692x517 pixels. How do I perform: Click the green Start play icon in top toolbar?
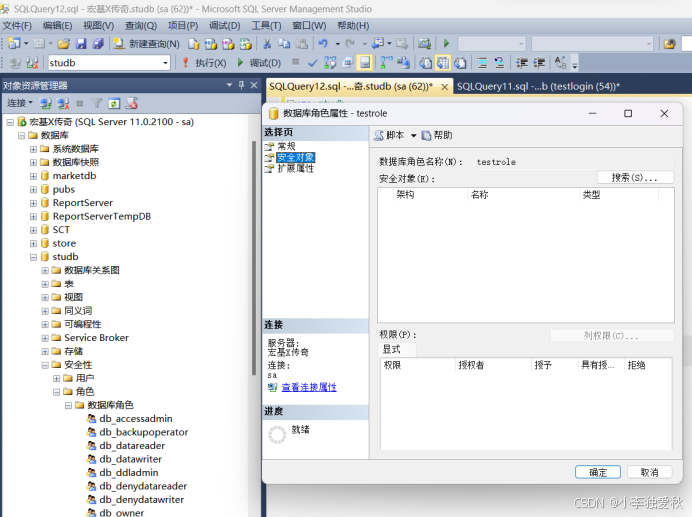point(446,43)
